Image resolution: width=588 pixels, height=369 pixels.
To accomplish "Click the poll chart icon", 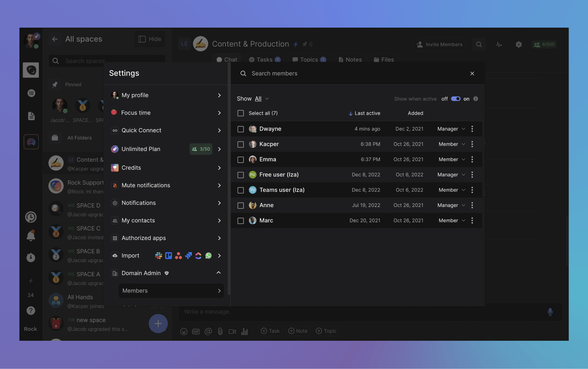I will coord(244,331).
